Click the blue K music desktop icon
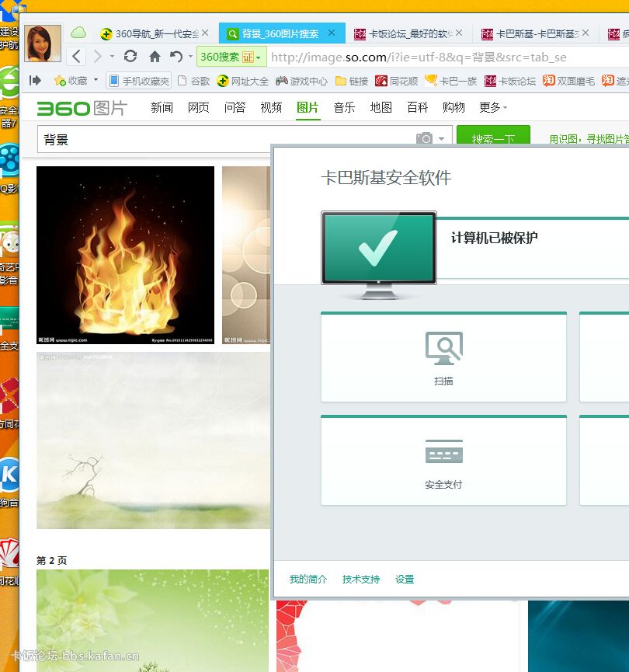The width and height of the screenshot is (629, 672). point(9,475)
